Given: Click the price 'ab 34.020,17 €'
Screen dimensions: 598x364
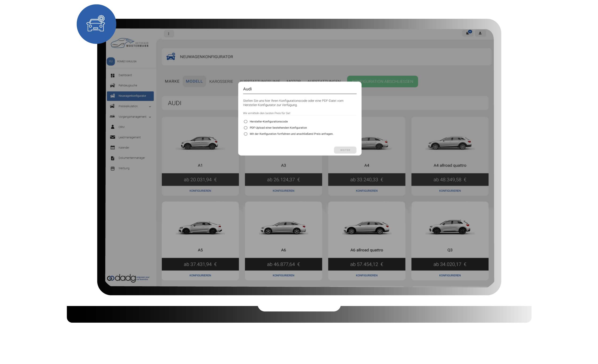Looking at the screenshot, I should tap(450, 264).
